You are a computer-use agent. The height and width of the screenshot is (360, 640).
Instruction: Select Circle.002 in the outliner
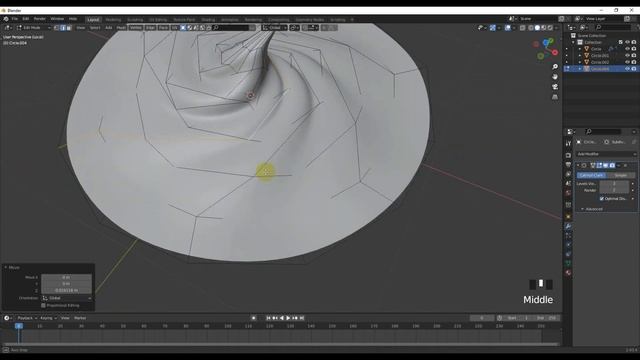pyautogui.click(x=600, y=62)
